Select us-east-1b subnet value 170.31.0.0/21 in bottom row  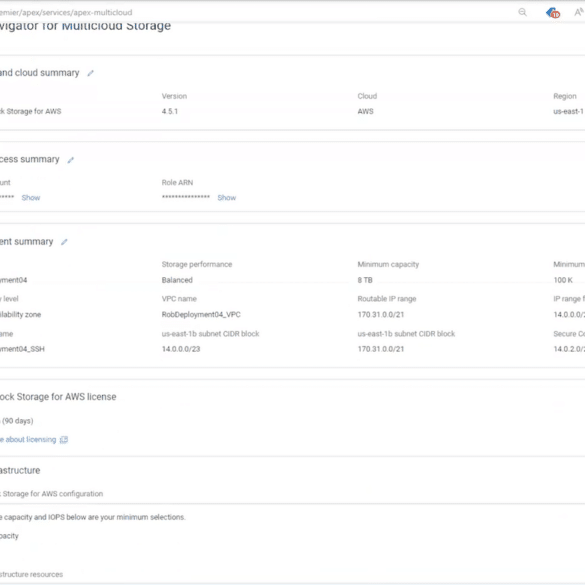point(381,349)
